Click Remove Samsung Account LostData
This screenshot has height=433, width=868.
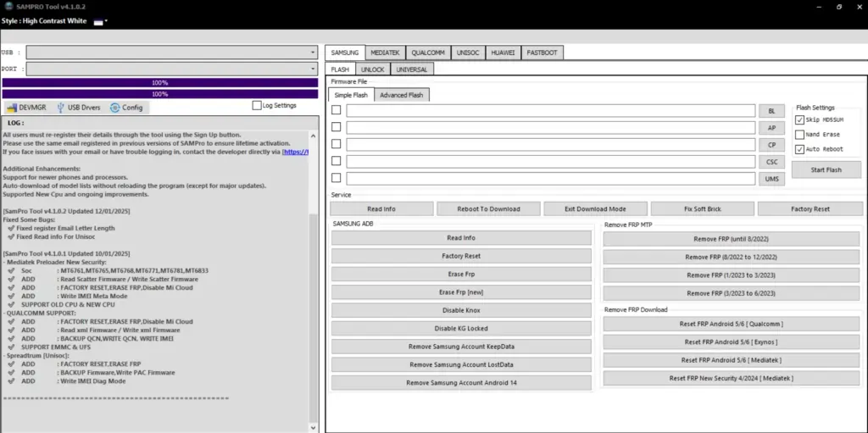(x=461, y=365)
